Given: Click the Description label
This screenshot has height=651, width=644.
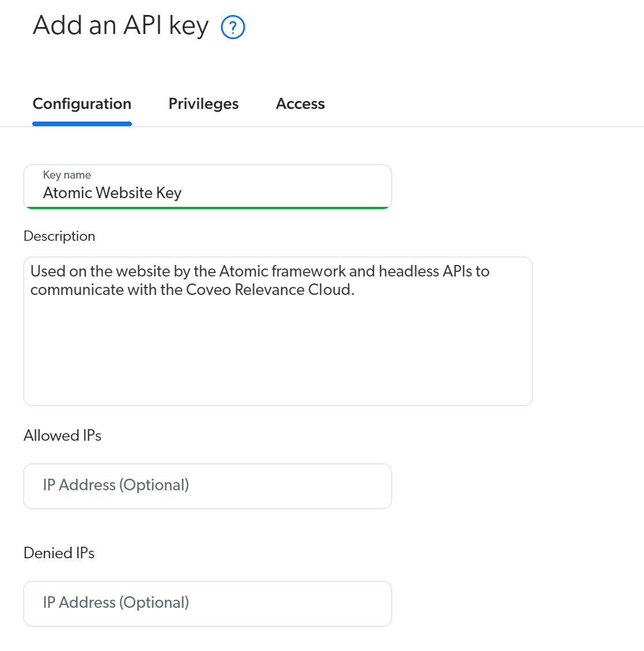Looking at the screenshot, I should pyautogui.click(x=59, y=236).
